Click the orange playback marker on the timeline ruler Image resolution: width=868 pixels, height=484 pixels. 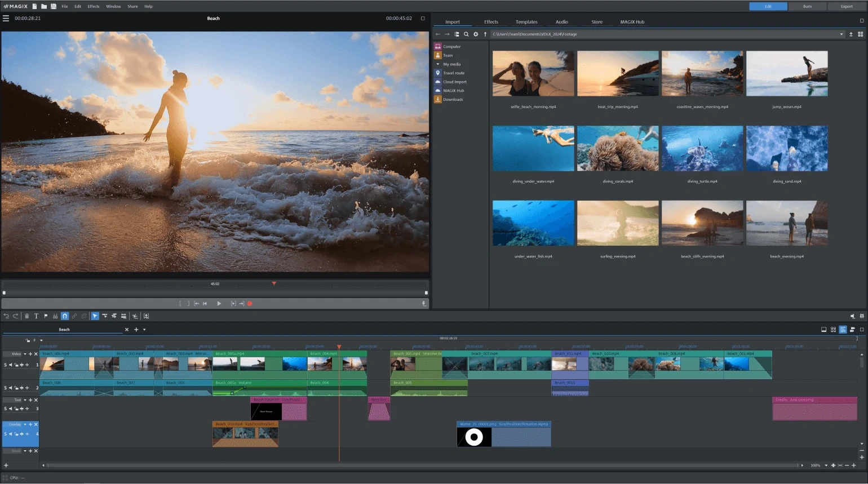tap(339, 347)
